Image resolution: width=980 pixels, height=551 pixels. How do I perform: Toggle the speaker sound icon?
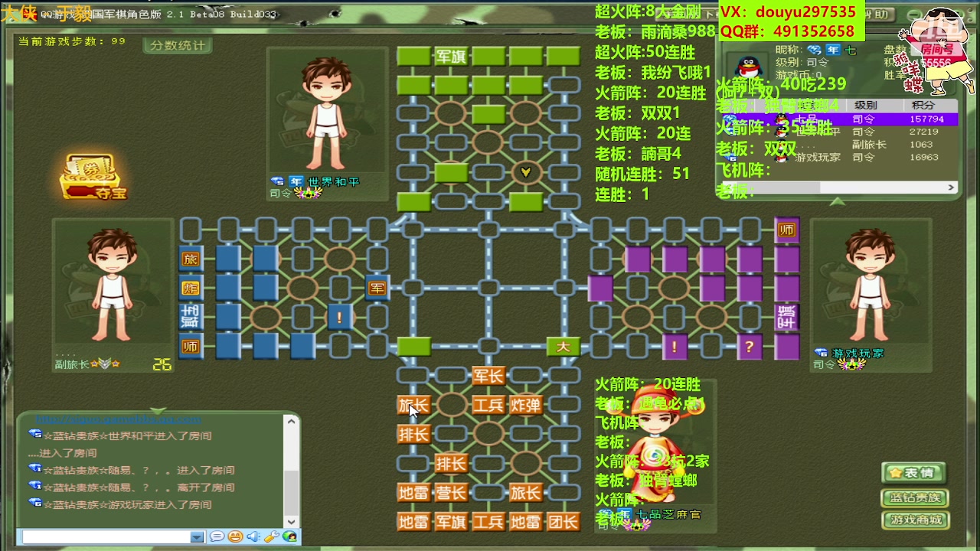pyautogui.click(x=253, y=537)
